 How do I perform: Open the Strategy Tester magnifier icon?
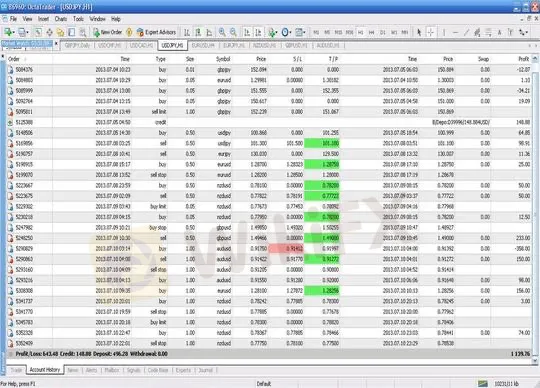83,32
